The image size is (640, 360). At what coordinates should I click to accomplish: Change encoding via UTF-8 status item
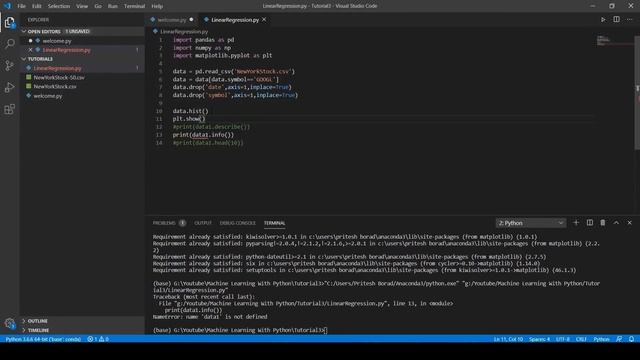(x=562, y=339)
